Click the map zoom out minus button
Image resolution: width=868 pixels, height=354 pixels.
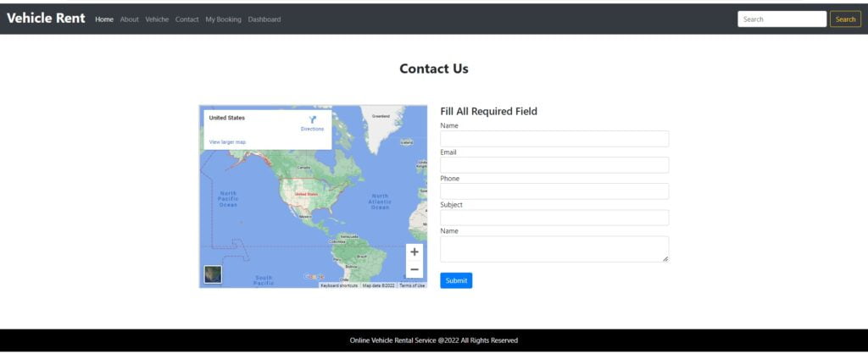414,270
